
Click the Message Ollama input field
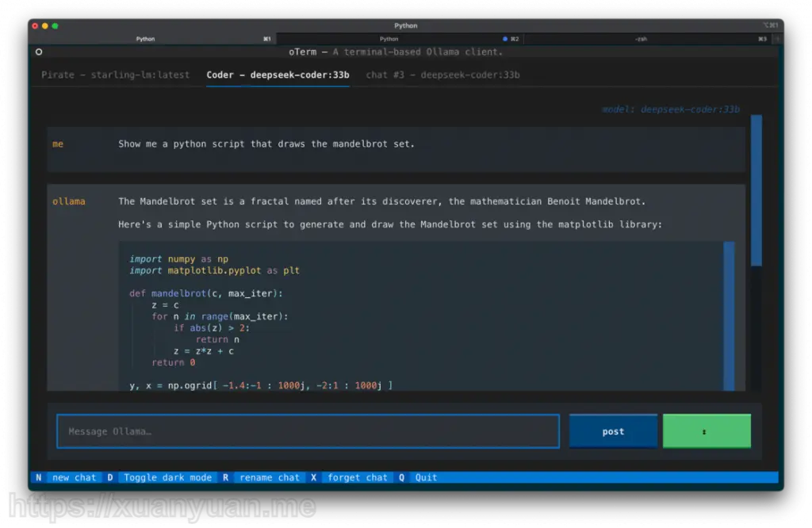coord(308,431)
